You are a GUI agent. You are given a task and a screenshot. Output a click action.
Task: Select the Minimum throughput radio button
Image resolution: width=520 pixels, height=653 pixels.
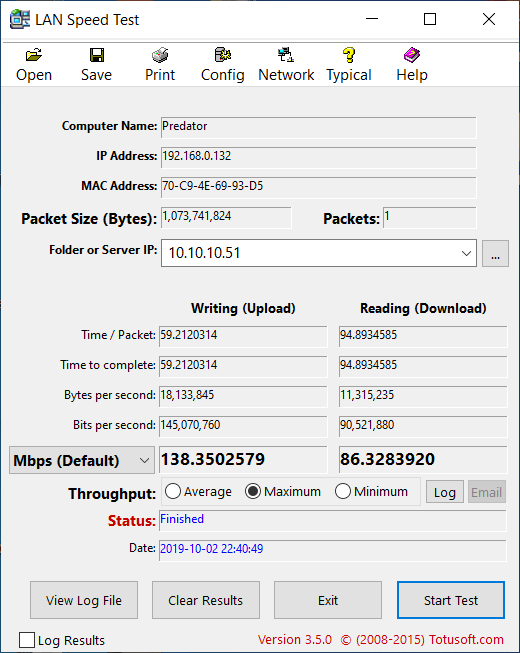(343, 491)
